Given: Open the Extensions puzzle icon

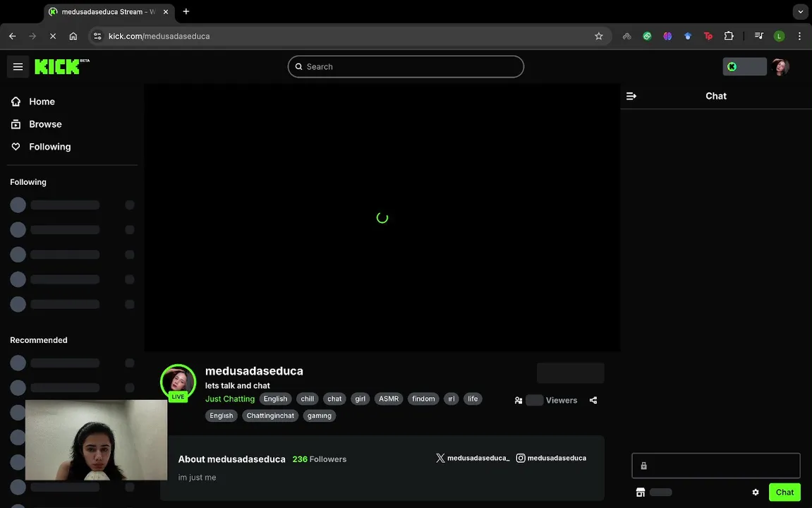Looking at the screenshot, I should point(729,36).
